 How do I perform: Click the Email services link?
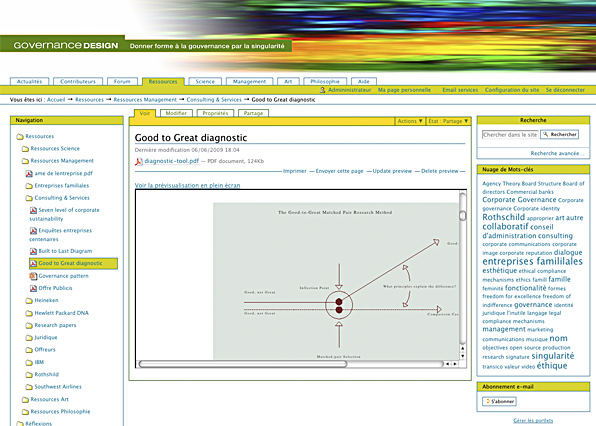(x=460, y=90)
